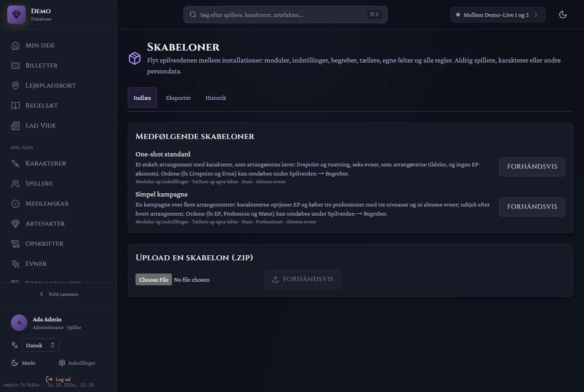Image resolution: width=584 pixels, height=392 pixels.
Task: Open Spillere people icon
Action: tap(16, 184)
